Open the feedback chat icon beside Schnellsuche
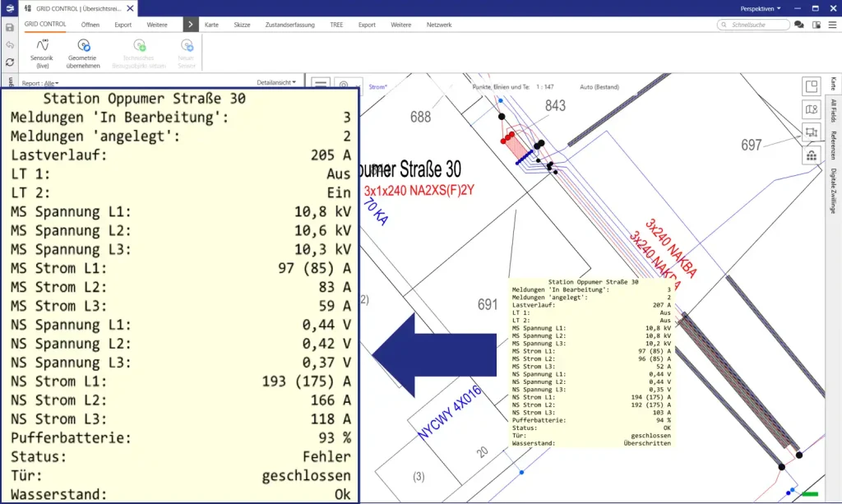The image size is (842, 504). (x=798, y=25)
